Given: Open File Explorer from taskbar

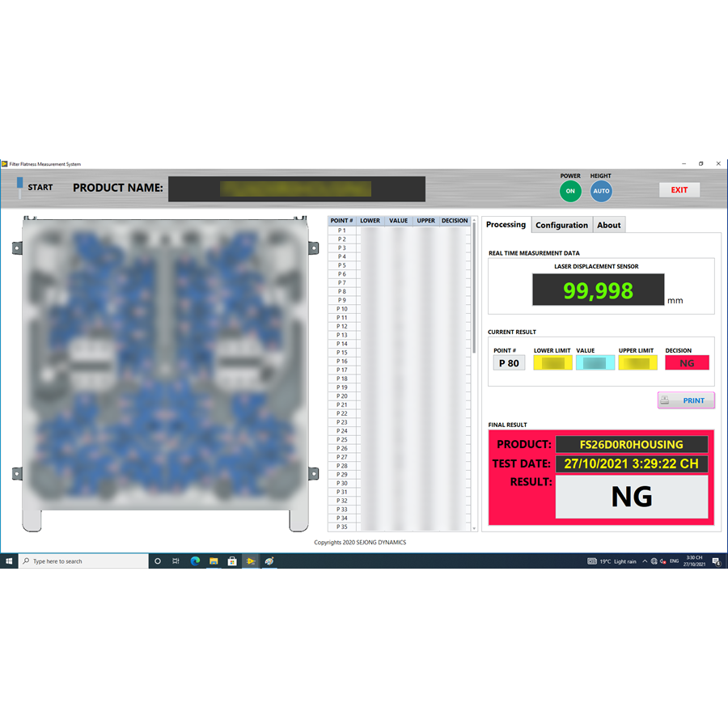Looking at the screenshot, I should pyautogui.click(x=214, y=561).
